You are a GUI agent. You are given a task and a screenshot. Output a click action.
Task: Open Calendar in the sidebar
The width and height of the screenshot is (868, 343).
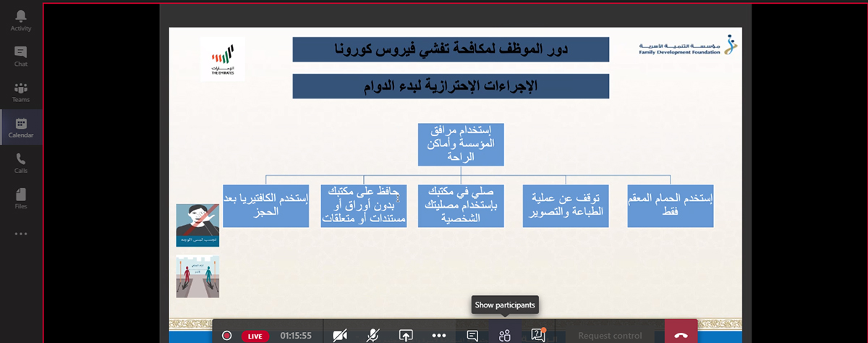coord(20,127)
